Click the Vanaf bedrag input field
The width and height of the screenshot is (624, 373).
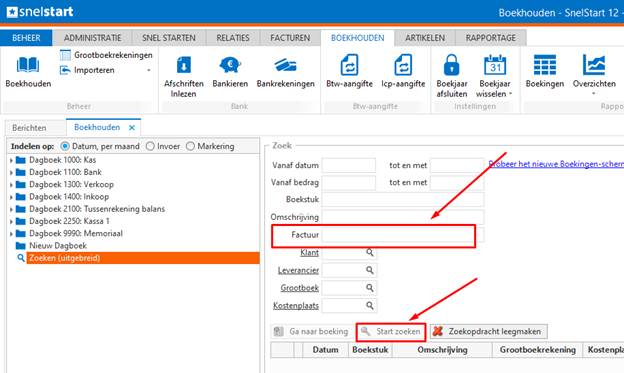point(349,183)
